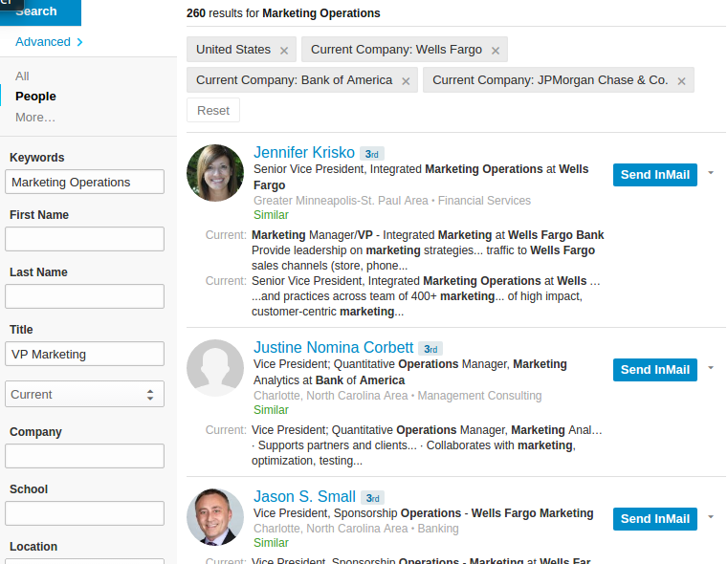Click the Company input field
Viewport: 728px width, 564px height.
(x=84, y=456)
